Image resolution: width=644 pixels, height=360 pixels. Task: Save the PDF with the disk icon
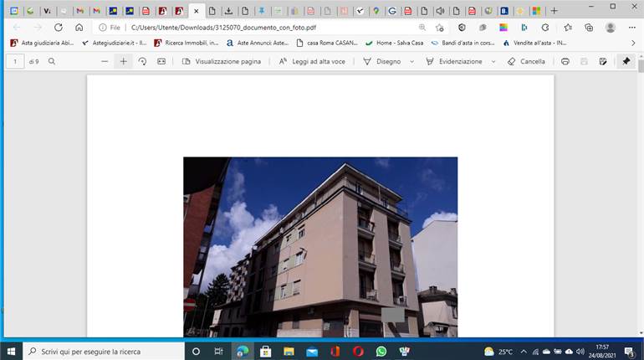coord(584,61)
